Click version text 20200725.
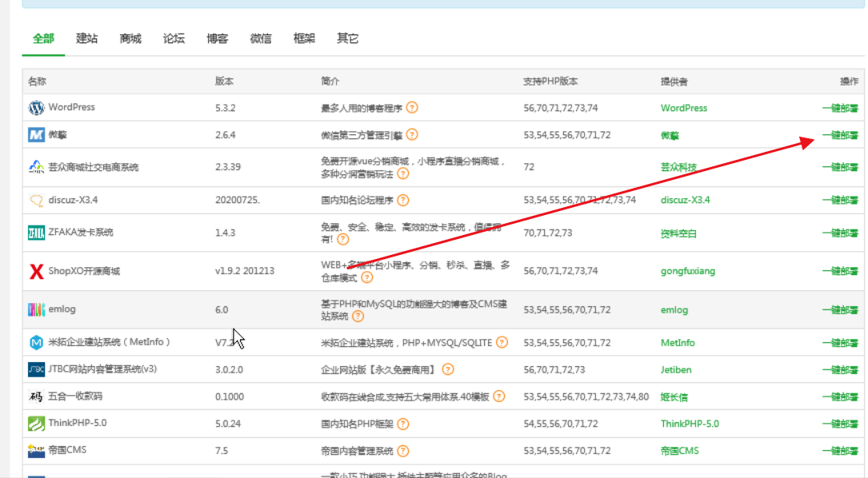This screenshot has width=868, height=478. click(238, 200)
